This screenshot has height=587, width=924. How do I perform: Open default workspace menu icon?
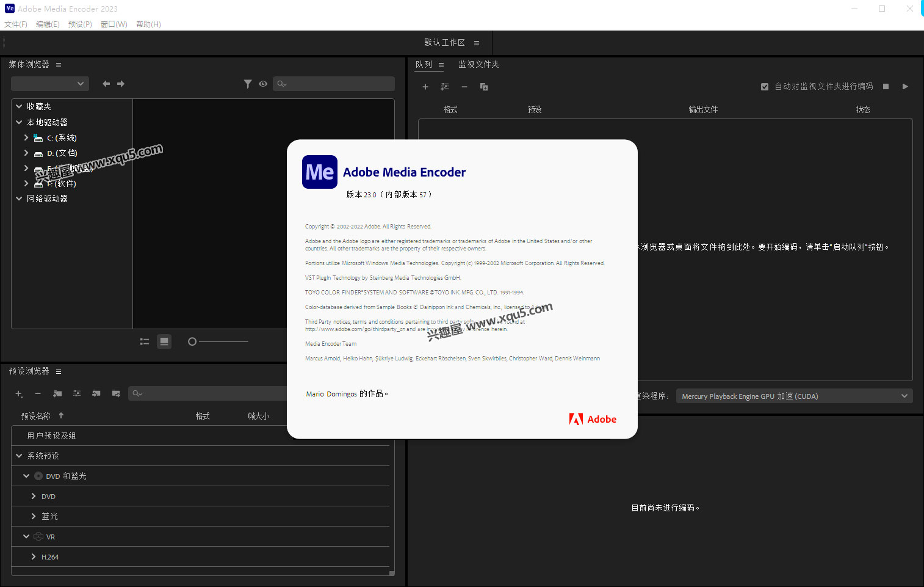pos(477,43)
